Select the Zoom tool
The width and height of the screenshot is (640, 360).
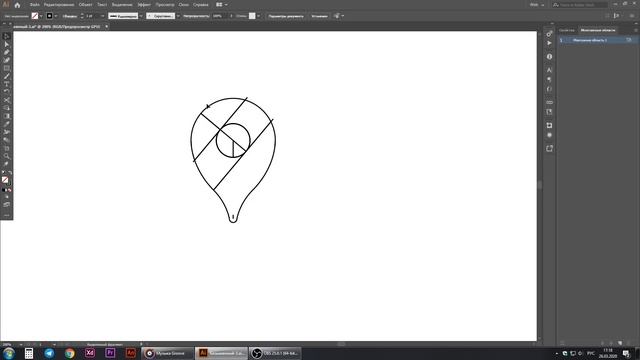7,156
